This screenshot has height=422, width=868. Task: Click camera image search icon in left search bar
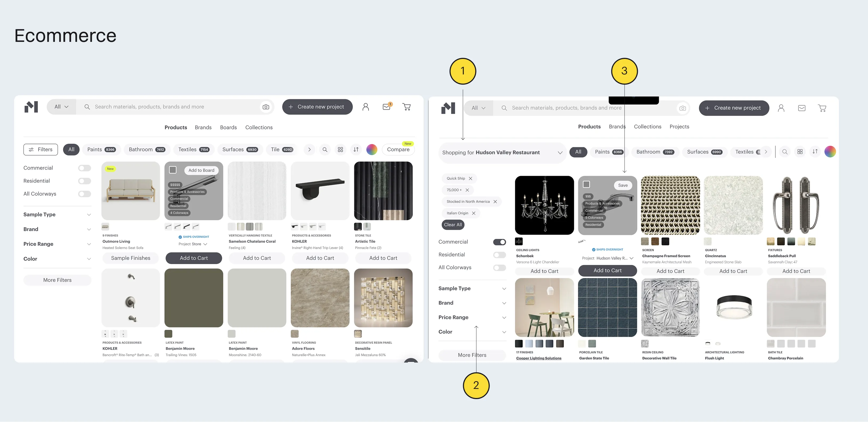pos(266,107)
